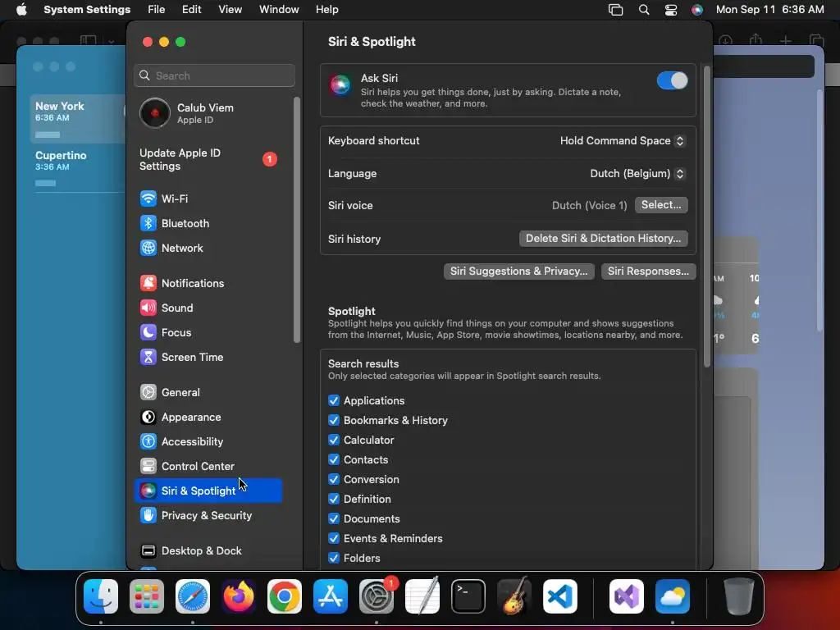Screen dimensions: 840x630
Task: Open Wi-Fi settings in sidebar
Action: click(208, 199)
